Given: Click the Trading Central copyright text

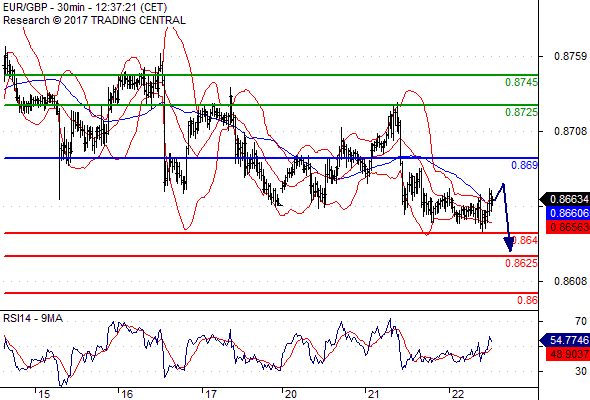Looking at the screenshot, I should point(94,20).
